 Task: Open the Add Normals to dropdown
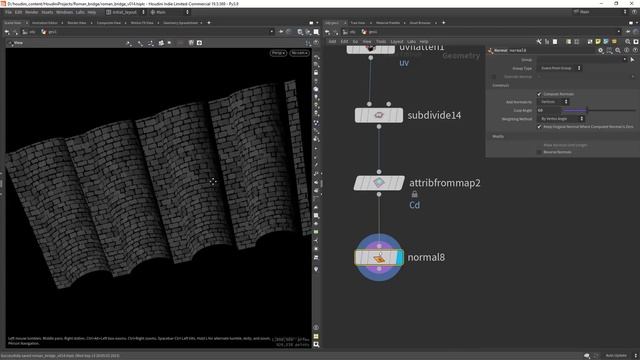pyautogui.click(x=553, y=102)
